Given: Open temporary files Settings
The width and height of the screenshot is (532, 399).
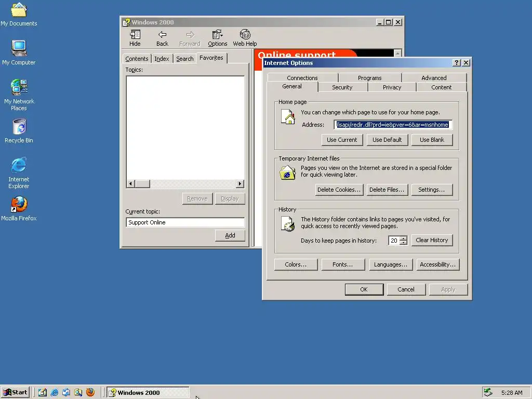Looking at the screenshot, I should tap(432, 190).
